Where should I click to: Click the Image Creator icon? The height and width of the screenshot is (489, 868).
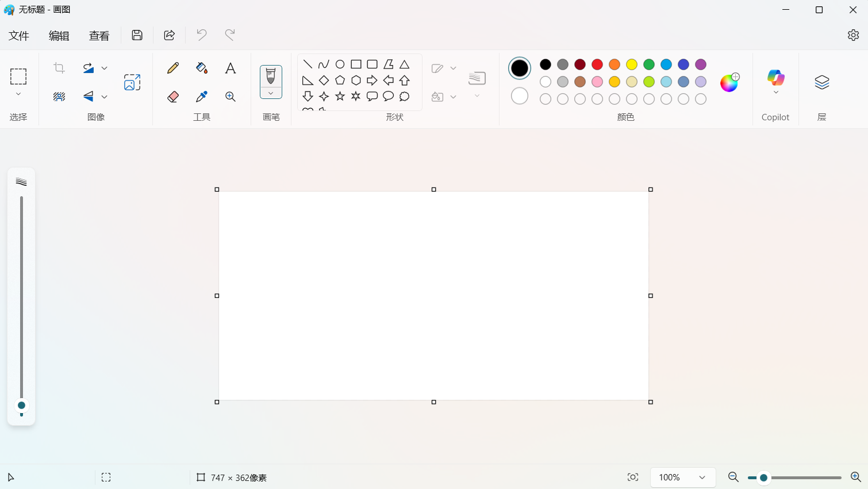click(x=132, y=82)
